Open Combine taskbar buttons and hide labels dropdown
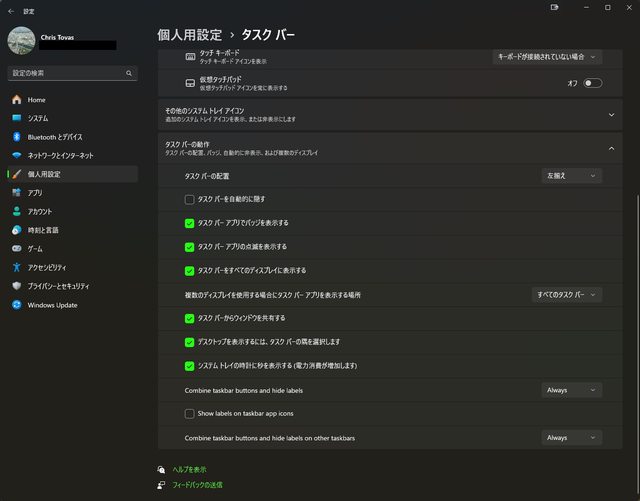 pos(572,390)
